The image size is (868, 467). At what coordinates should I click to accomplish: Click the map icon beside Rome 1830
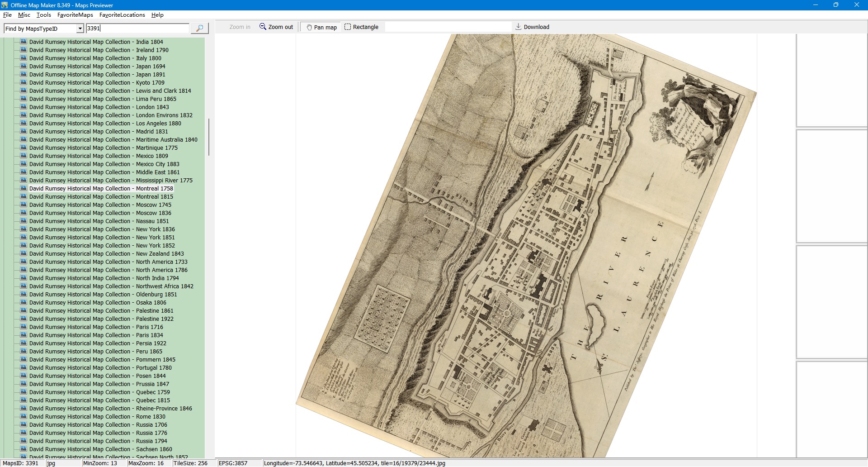pyautogui.click(x=24, y=416)
